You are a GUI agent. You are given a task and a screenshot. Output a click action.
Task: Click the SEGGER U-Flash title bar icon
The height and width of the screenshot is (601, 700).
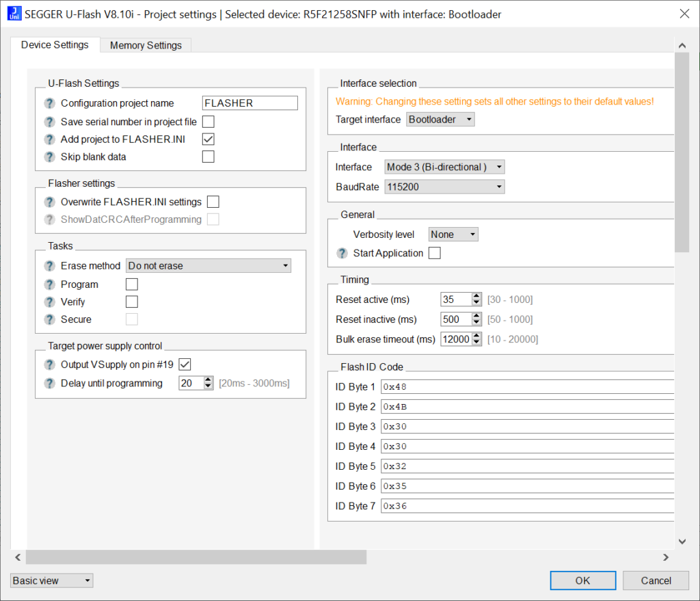tap(14, 14)
